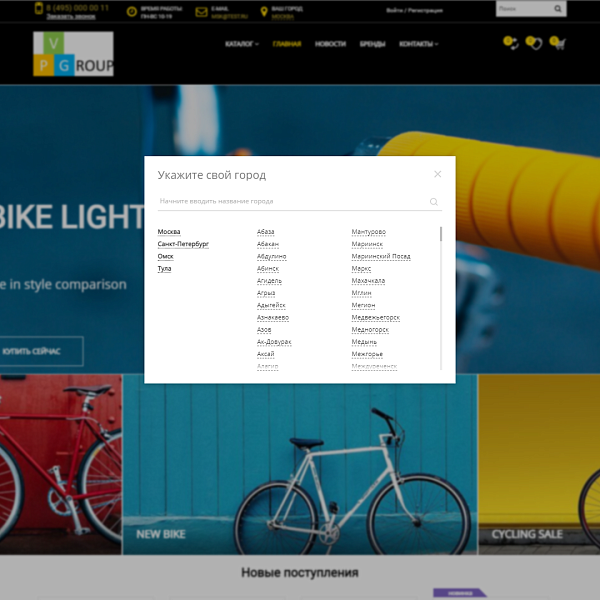The height and width of the screenshot is (600, 600).
Task: Open the Бренды menu item
Action: [372, 44]
